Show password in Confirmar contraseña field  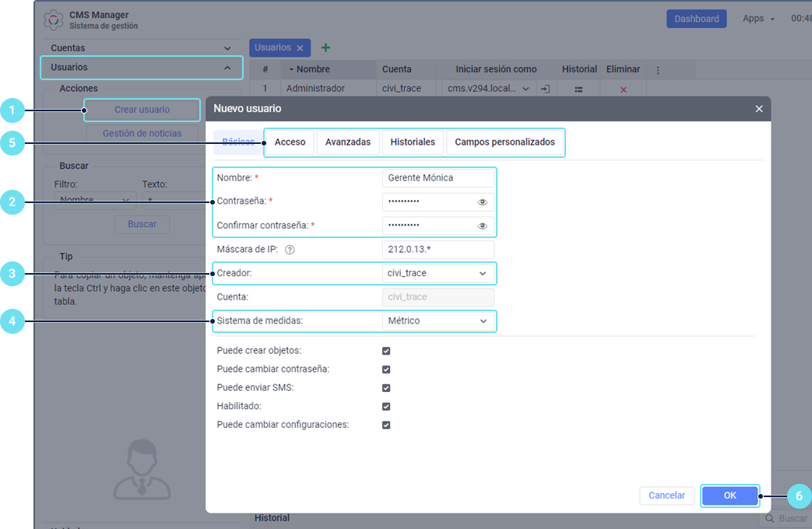[x=483, y=226]
